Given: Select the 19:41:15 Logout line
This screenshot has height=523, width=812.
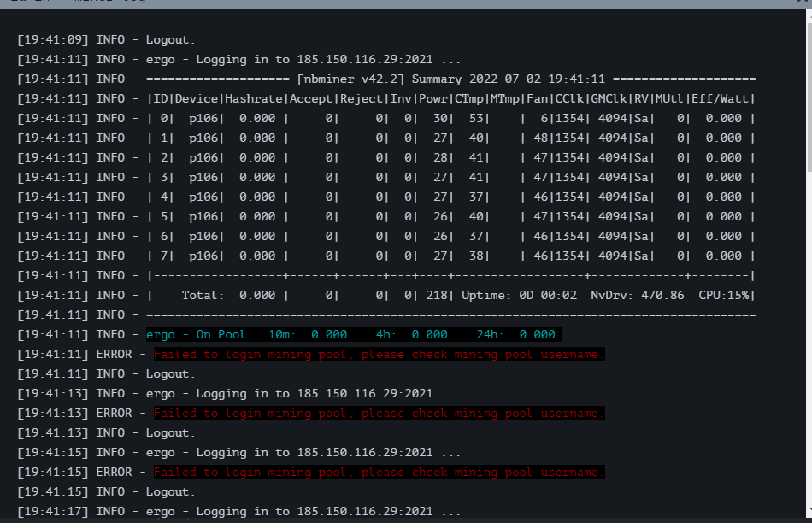Looking at the screenshot, I should pos(106,492).
